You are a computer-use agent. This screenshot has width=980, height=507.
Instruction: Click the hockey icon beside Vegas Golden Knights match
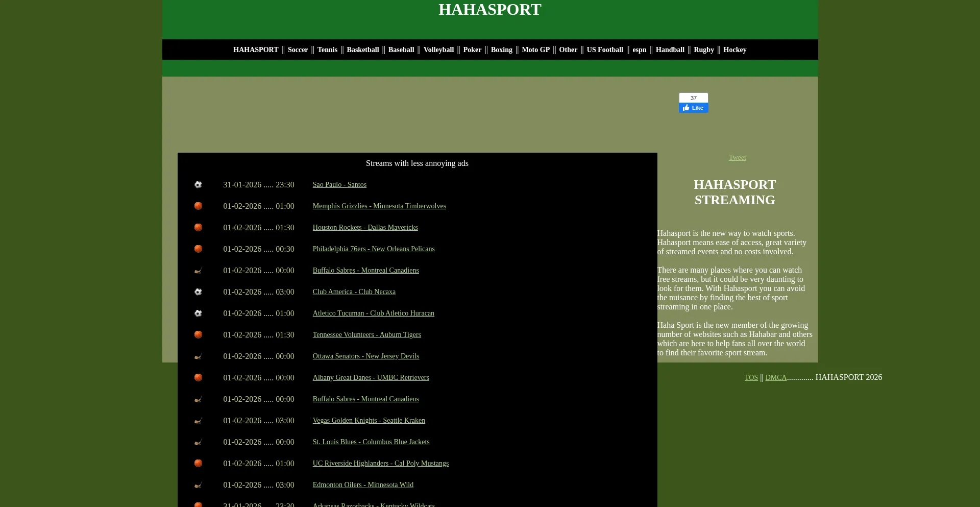(x=198, y=421)
